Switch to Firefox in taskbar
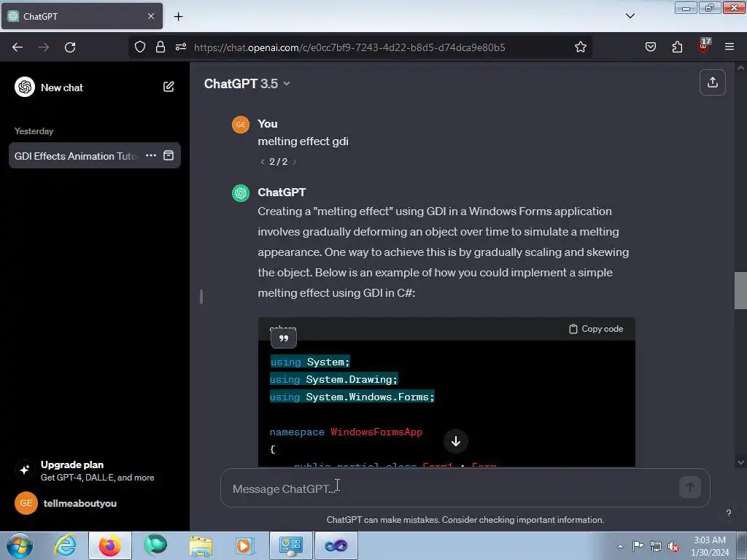The height and width of the screenshot is (560, 747). pyautogui.click(x=110, y=545)
